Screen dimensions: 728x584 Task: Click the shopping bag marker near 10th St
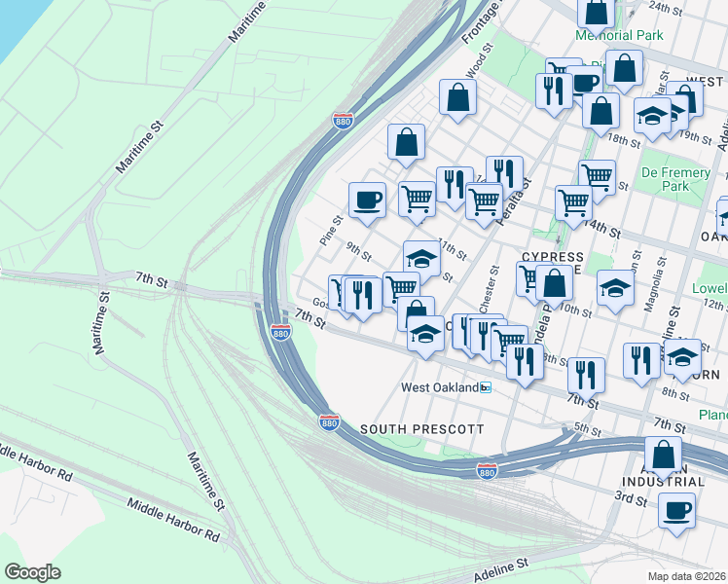coord(555,285)
